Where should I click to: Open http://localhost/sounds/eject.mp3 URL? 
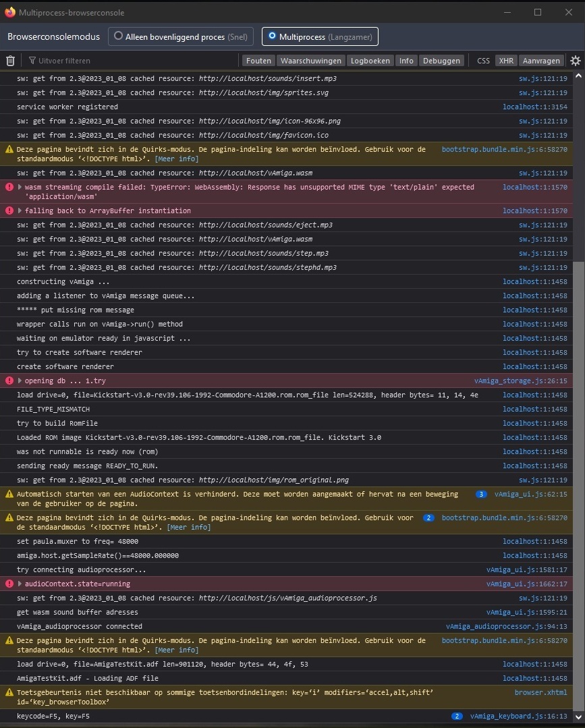click(266, 225)
